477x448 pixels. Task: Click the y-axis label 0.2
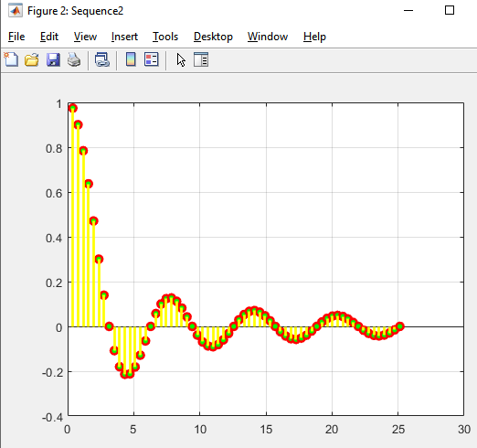tap(54, 283)
